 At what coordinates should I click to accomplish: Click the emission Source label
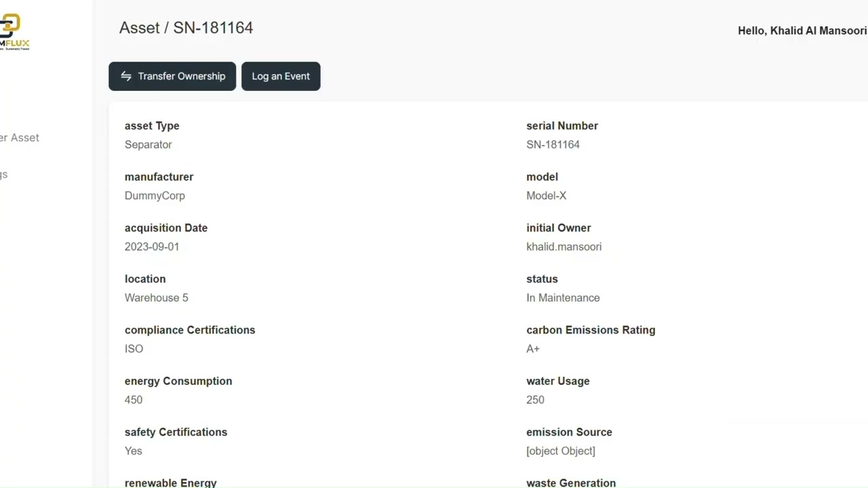pyautogui.click(x=569, y=432)
